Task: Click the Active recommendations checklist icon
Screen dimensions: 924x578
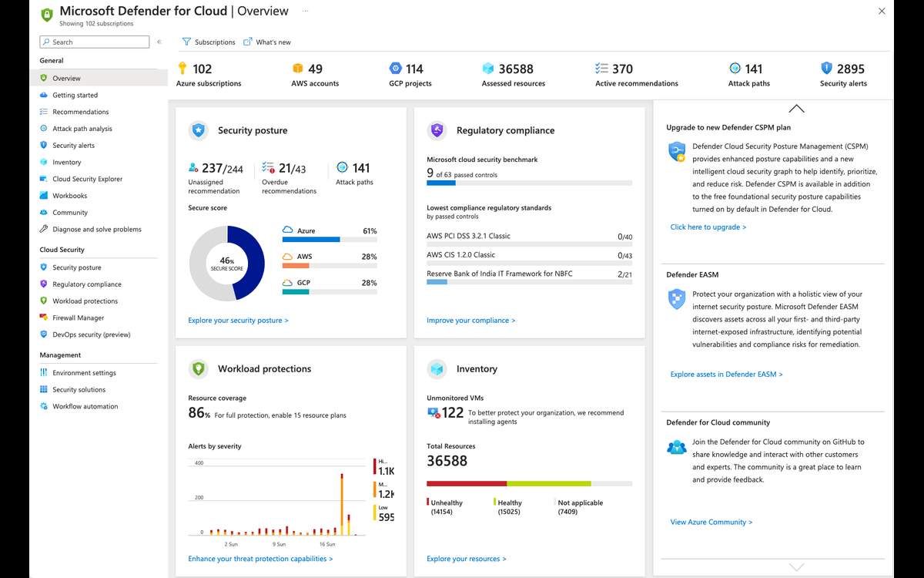Action: click(601, 69)
